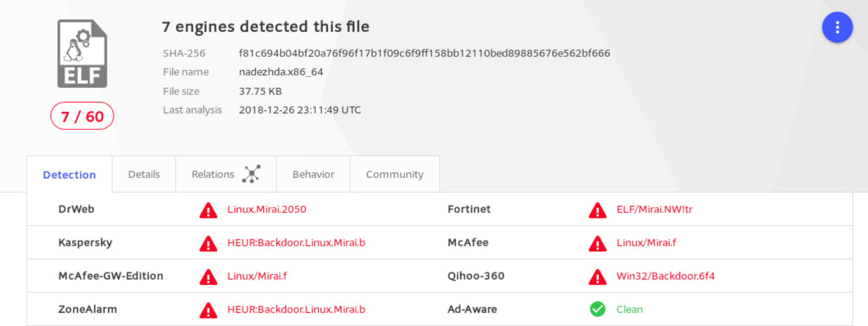The image size is (868, 326).
Task: Click the warning triangle beside ZoneAlarm
Action: 208,309
